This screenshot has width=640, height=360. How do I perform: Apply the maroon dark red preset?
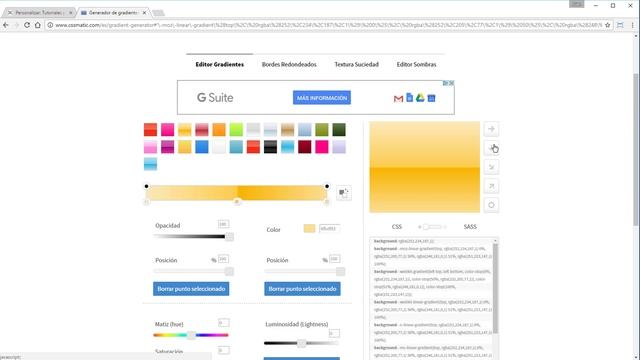304,147
